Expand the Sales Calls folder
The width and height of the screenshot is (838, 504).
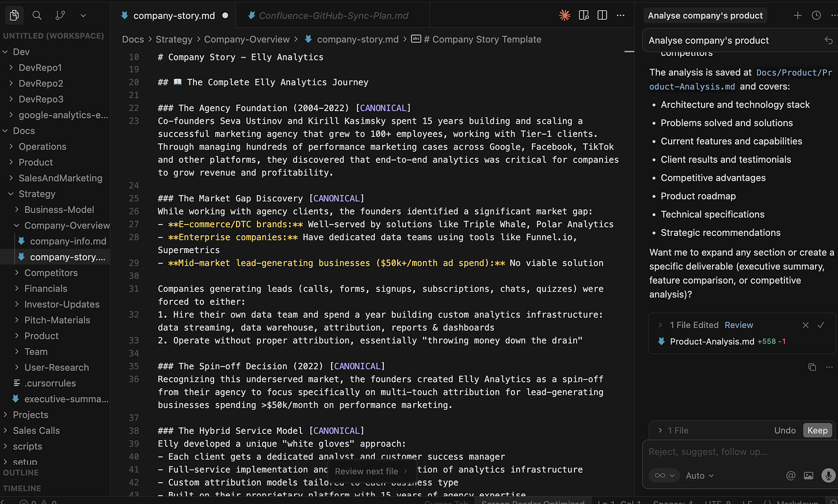coord(55,430)
